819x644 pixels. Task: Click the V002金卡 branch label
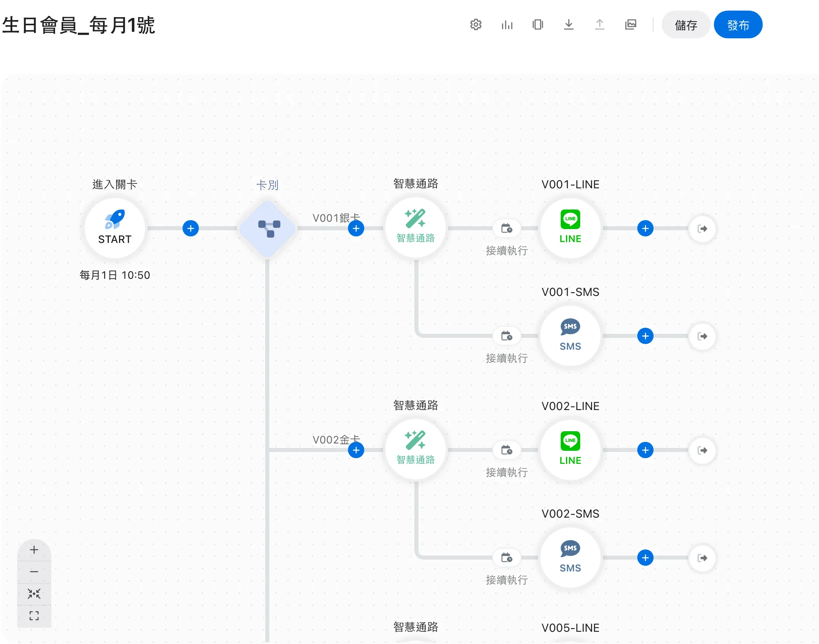click(x=337, y=439)
